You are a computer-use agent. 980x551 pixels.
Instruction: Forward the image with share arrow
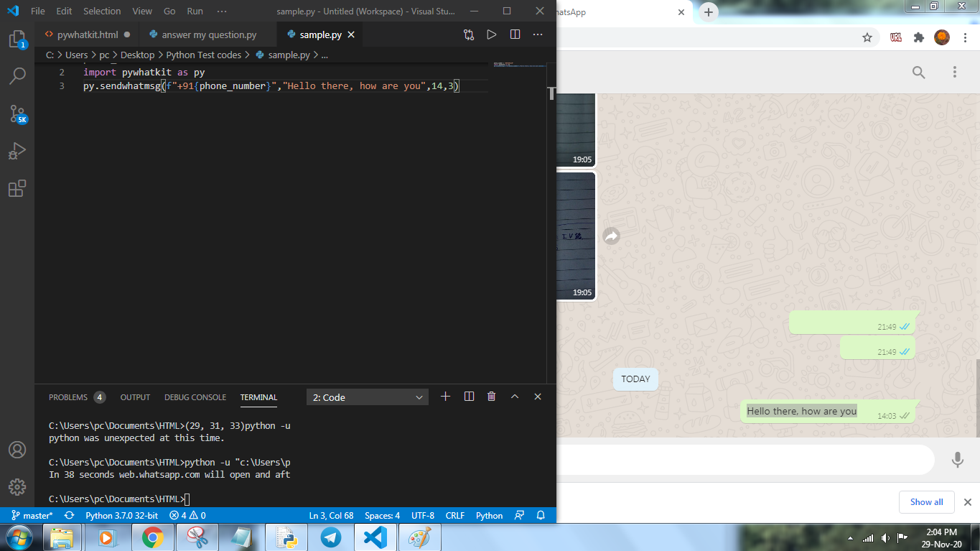611,236
